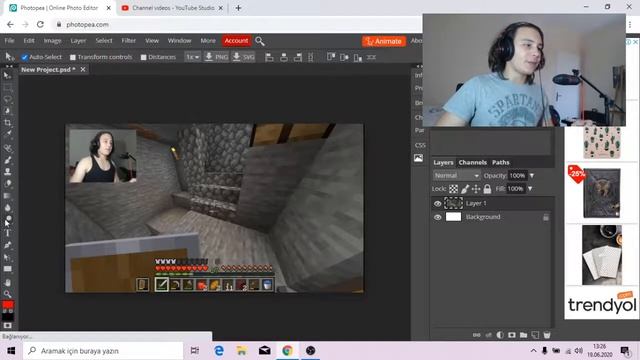Click the search magnifier in menu bar
Image resolution: width=640 pixels, height=360 pixels.
[x=260, y=41]
